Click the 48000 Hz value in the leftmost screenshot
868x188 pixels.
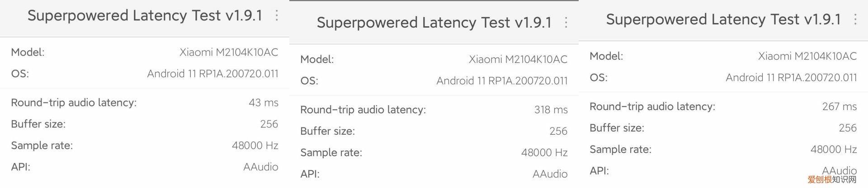tap(255, 146)
